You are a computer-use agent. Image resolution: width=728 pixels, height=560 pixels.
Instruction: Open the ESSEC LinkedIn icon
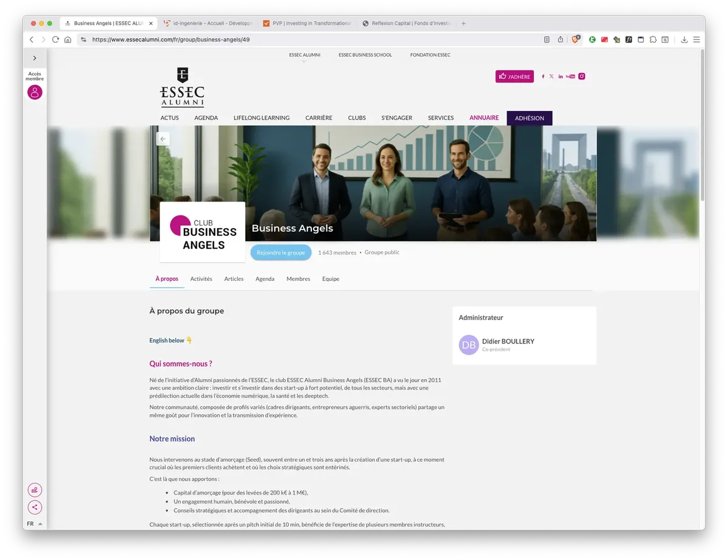coord(561,76)
